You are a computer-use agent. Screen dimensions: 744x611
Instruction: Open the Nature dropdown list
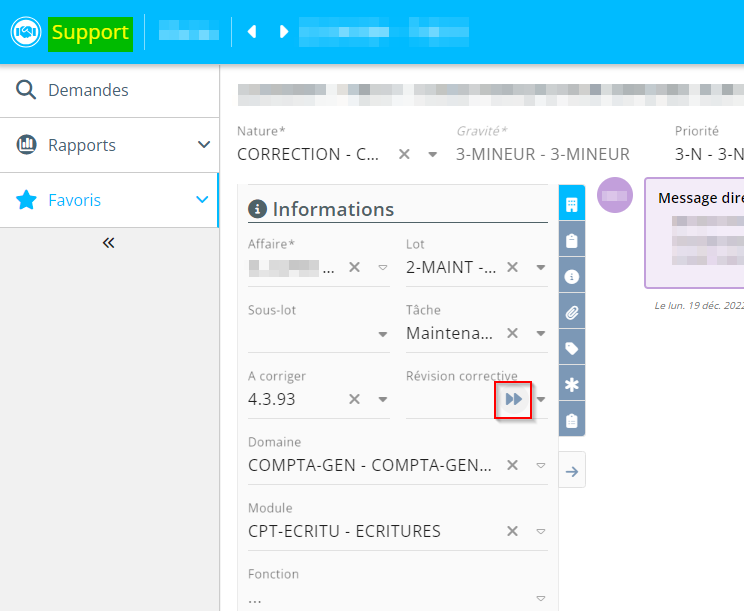433,154
